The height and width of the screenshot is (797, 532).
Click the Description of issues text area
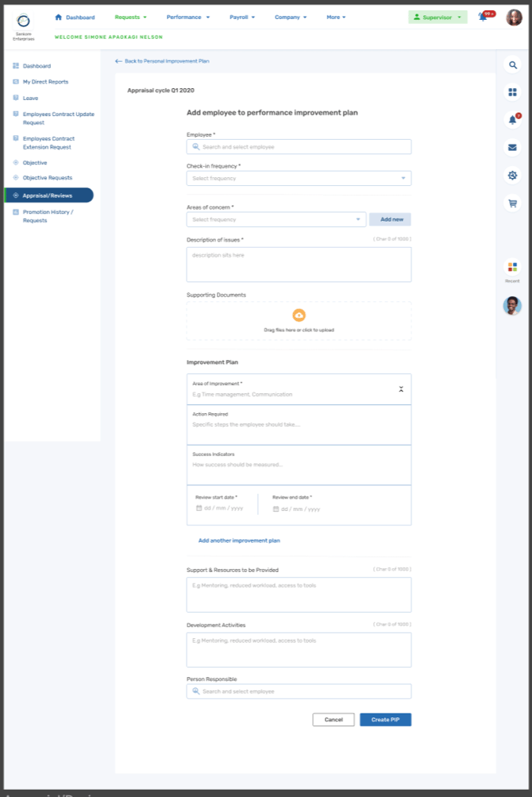point(299,265)
